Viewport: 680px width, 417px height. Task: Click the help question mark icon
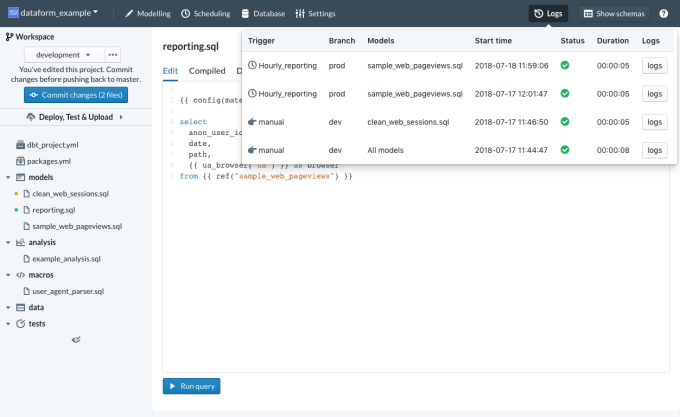pos(663,14)
